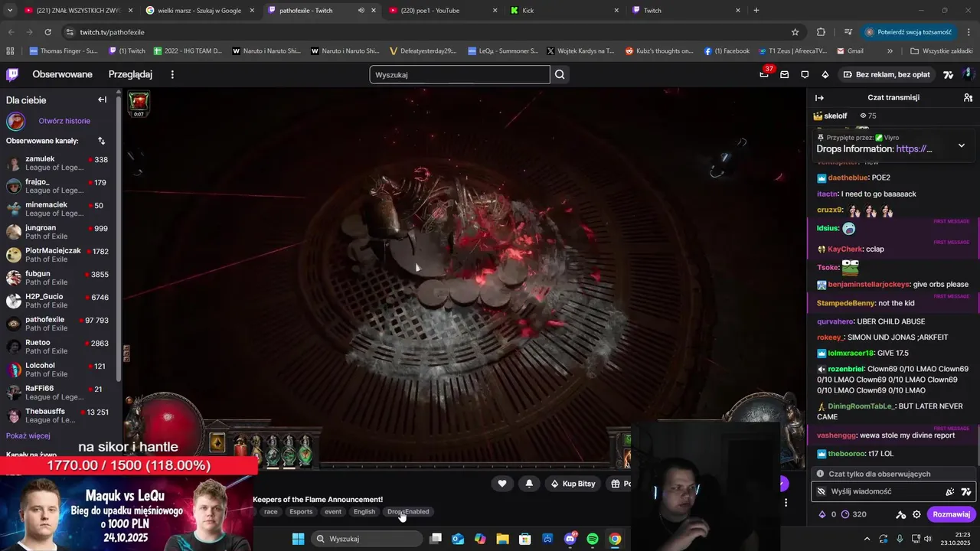The width and height of the screenshot is (980, 551).
Task: Open jungroan channel in sidebar
Action: tap(58, 232)
